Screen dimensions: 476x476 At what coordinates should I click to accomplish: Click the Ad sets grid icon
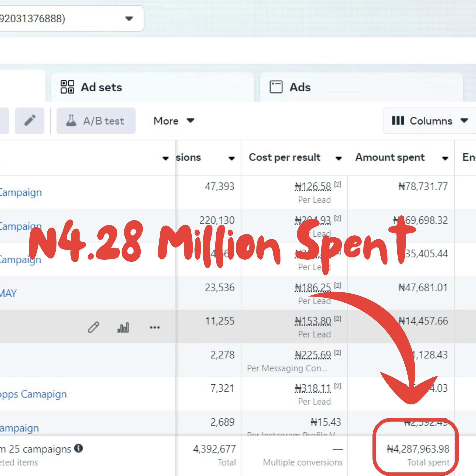tap(67, 87)
